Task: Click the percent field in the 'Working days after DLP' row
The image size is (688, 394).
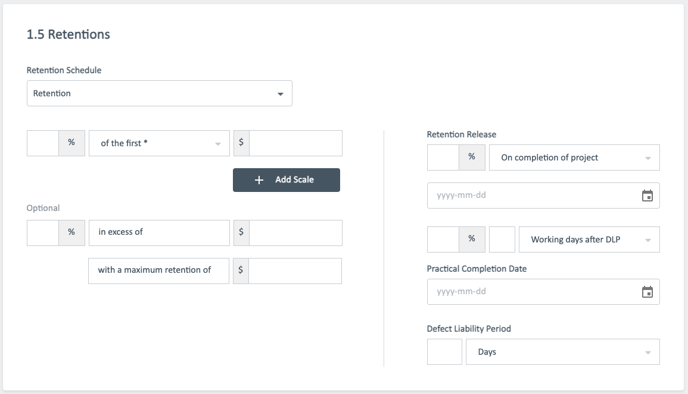Action: pyautogui.click(x=443, y=240)
